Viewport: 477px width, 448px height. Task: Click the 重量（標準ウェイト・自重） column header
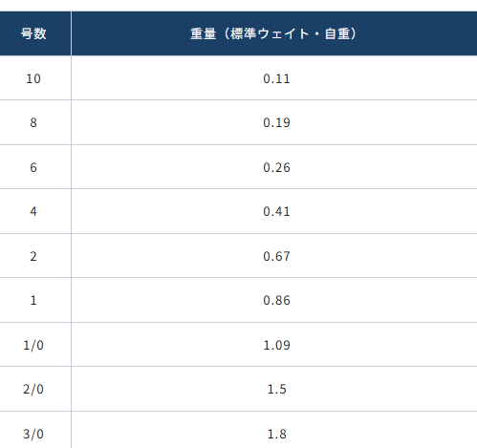pyautogui.click(x=274, y=33)
